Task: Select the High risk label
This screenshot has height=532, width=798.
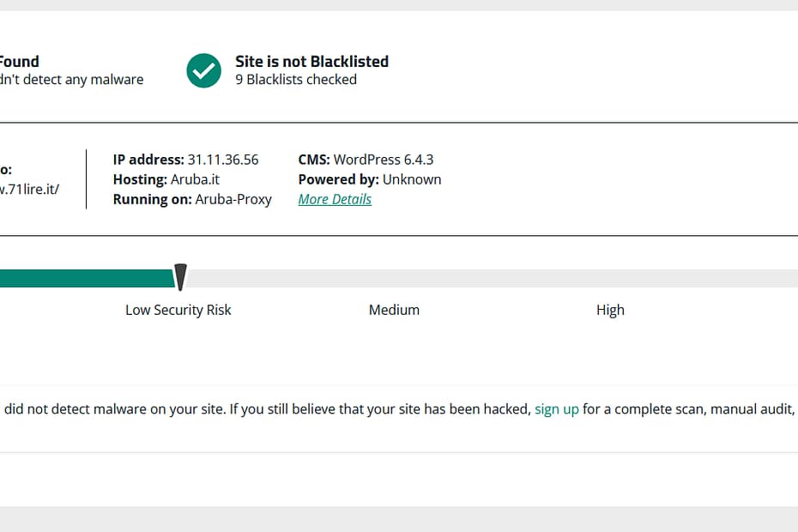Action: [x=610, y=310]
